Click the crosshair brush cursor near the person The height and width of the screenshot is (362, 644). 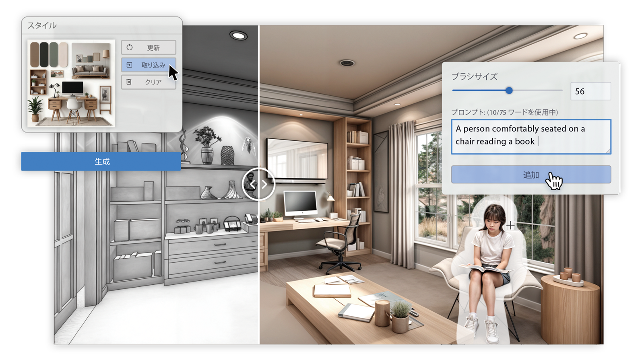tap(510, 225)
